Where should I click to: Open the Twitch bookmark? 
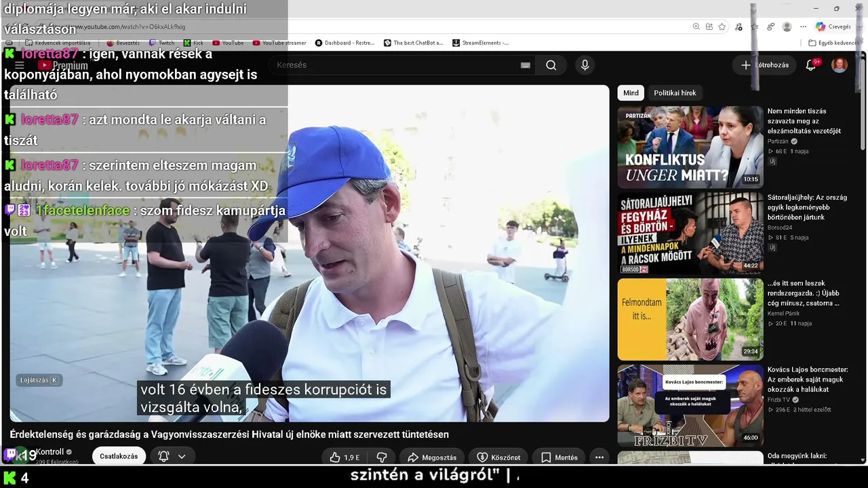[162, 43]
